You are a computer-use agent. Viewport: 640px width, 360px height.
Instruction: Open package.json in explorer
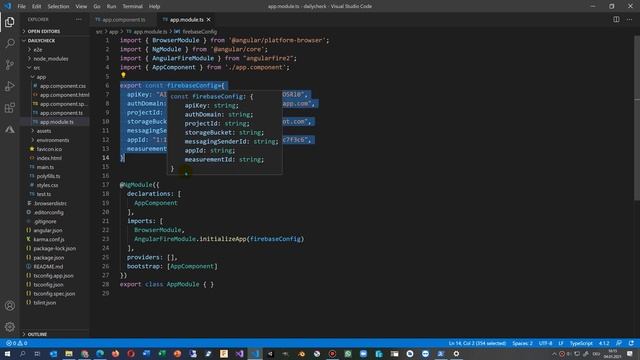(x=49, y=258)
